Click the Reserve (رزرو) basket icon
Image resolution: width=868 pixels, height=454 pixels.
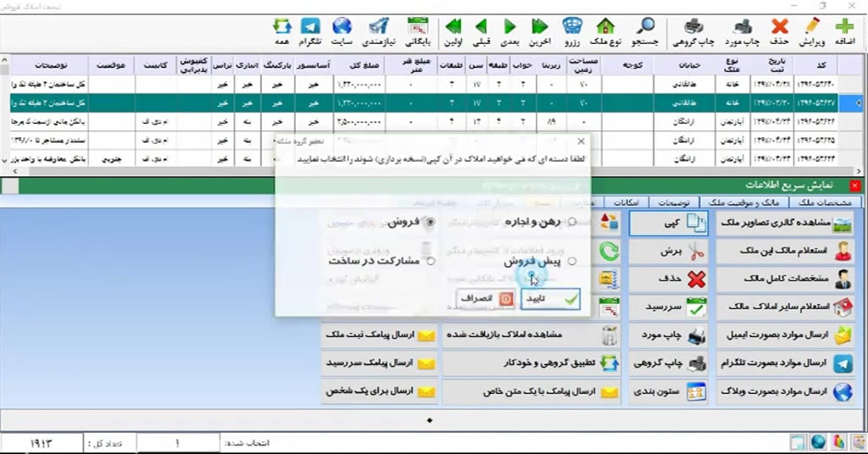pyautogui.click(x=572, y=31)
